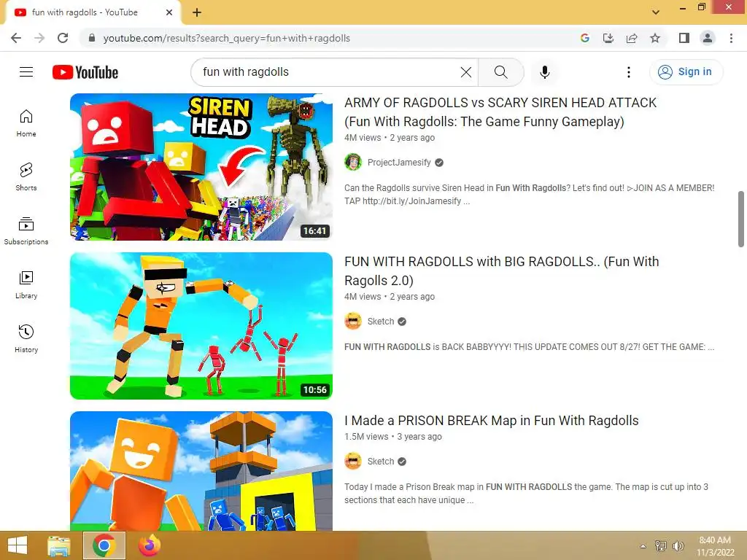The image size is (747, 560).
Task: Expand the tab search chevron
Action: [x=656, y=12]
